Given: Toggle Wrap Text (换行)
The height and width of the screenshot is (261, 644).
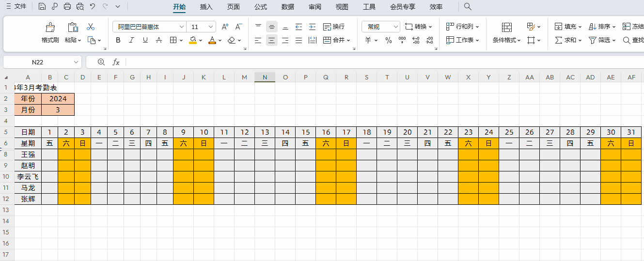Looking at the screenshot, I should (x=334, y=27).
